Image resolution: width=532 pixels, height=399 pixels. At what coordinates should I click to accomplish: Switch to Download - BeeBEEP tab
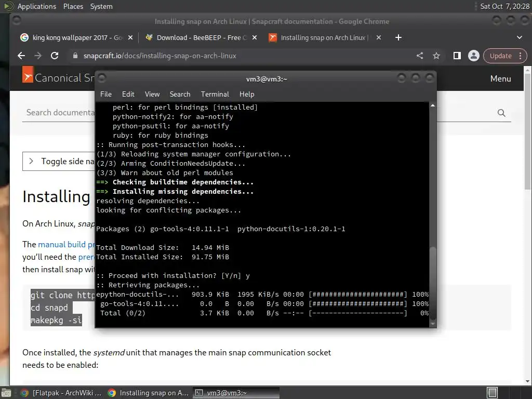click(x=200, y=37)
